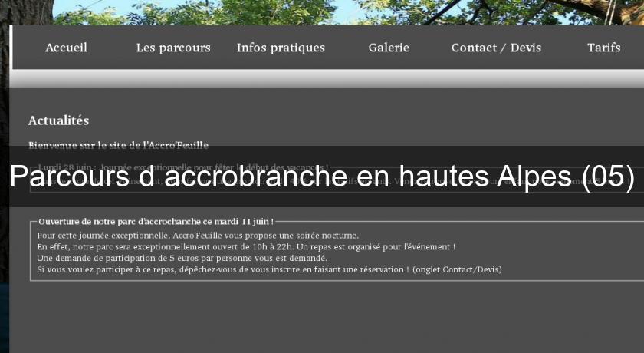Click 'Bienvenue sur le site de l'Accro'Feuille' text

118,144
